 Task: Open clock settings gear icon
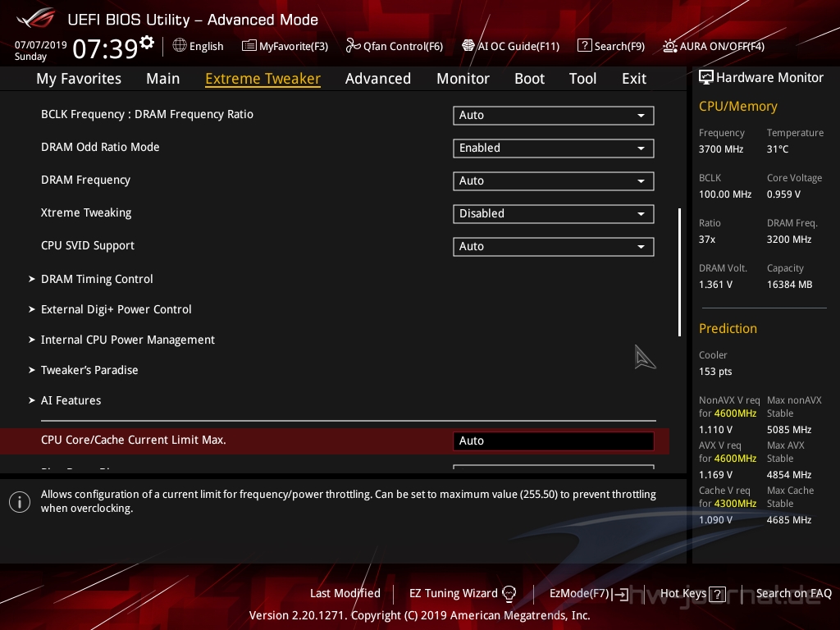coord(147,42)
